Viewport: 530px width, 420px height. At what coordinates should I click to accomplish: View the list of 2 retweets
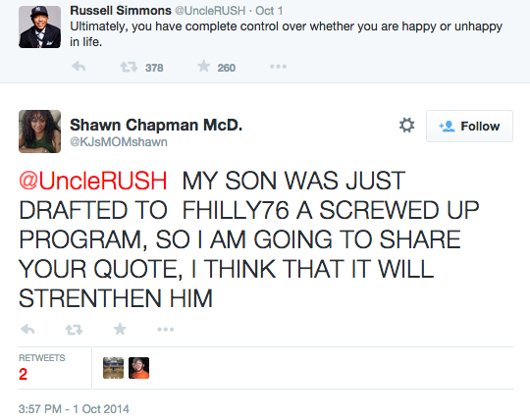point(42,368)
